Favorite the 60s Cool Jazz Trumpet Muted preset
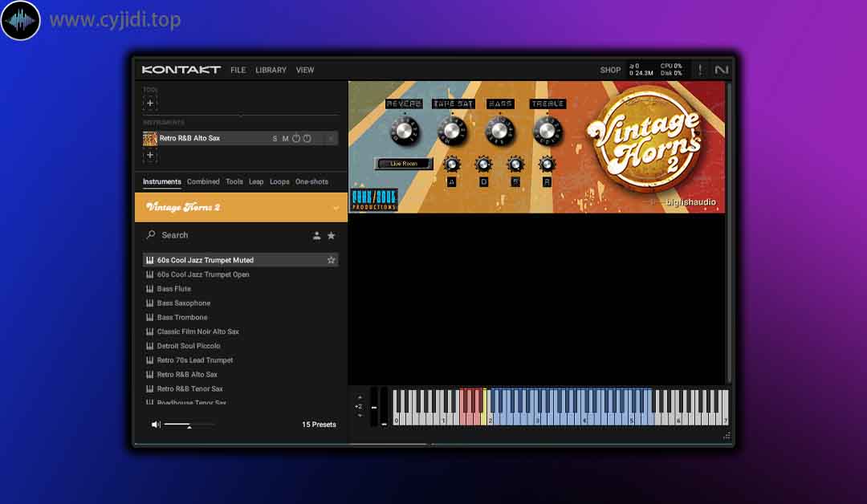 click(x=331, y=260)
